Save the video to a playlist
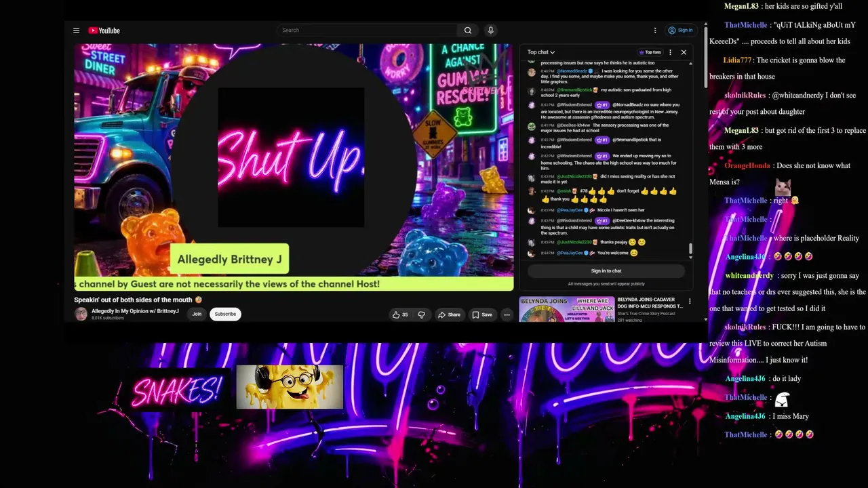Screen dimensions: 868x488 [x=482, y=314]
